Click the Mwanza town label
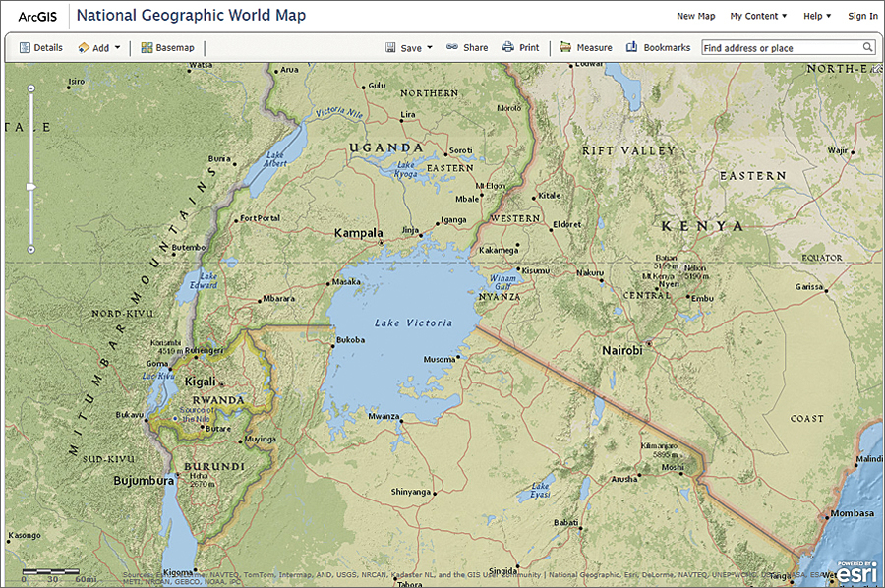The height and width of the screenshot is (588, 885). click(x=383, y=417)
